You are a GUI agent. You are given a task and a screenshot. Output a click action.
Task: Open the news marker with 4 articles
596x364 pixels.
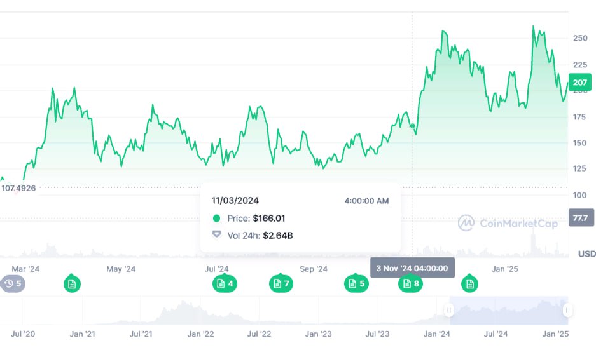tap(225, 283)
